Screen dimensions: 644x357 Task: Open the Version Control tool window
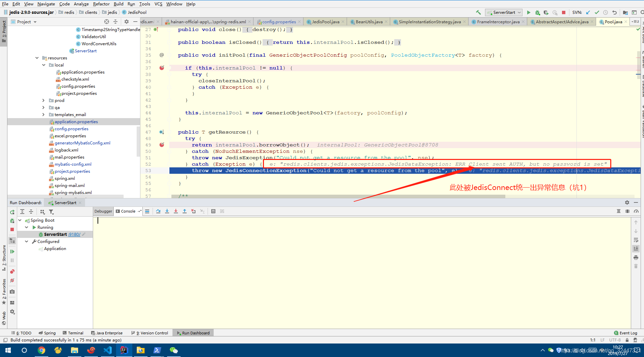point(150,333)
